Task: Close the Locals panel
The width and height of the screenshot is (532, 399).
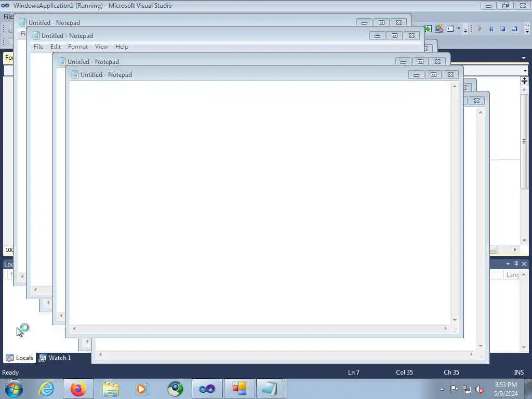Action: click(x=524, y=263)
